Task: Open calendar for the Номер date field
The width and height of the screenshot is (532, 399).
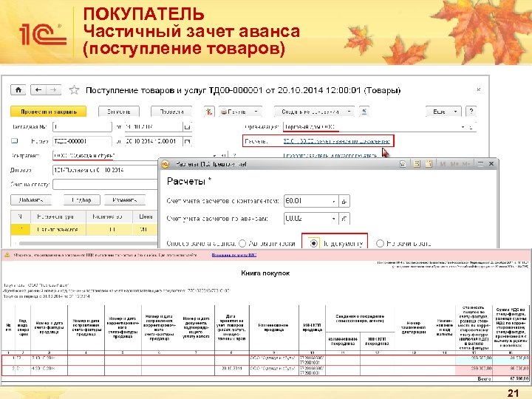Action: pyautogui.click(x=187, y=141)
